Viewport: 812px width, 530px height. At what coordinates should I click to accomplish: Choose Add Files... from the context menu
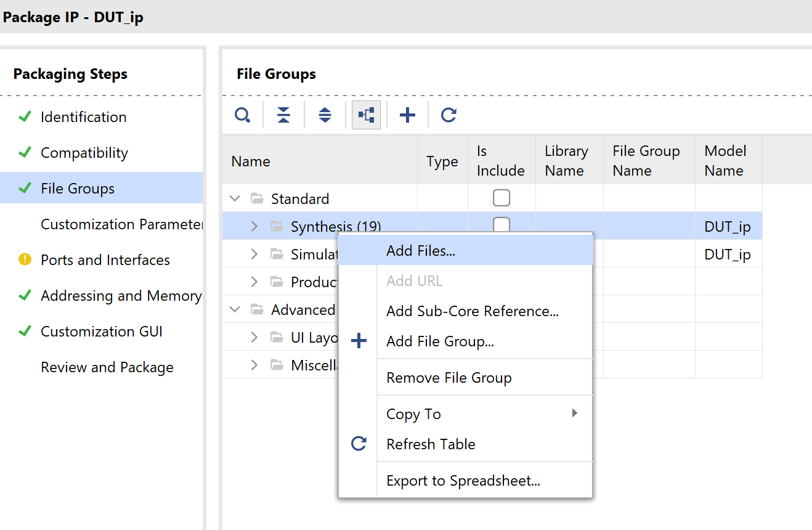point(421,251)
